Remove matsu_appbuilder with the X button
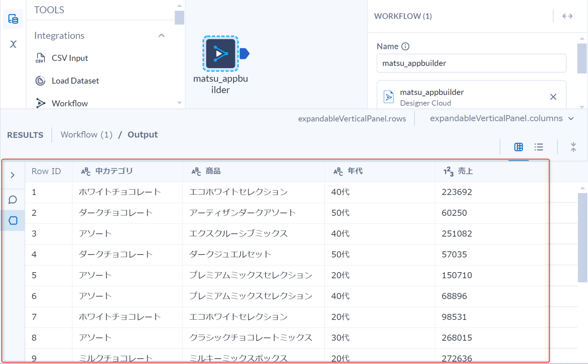Screen dimensions: 588x364 click(553, 97)
